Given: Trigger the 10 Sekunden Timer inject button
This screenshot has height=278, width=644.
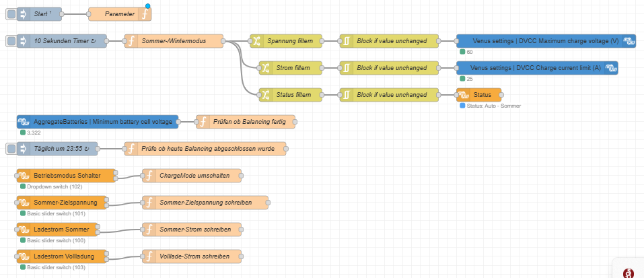Looking at the screenshot, I should pyautogui.click(x=11, y=41).
